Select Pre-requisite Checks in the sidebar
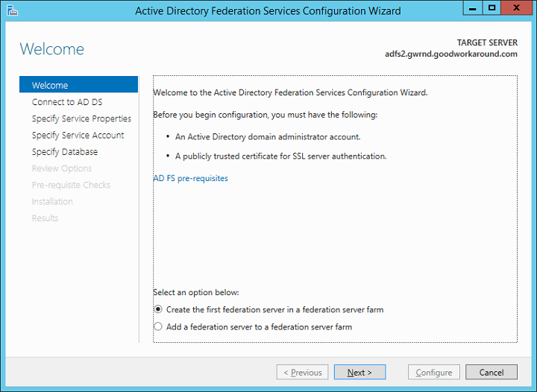Viewport: 537px width, 392px height. pyautogui.click(x=71, y=185)
